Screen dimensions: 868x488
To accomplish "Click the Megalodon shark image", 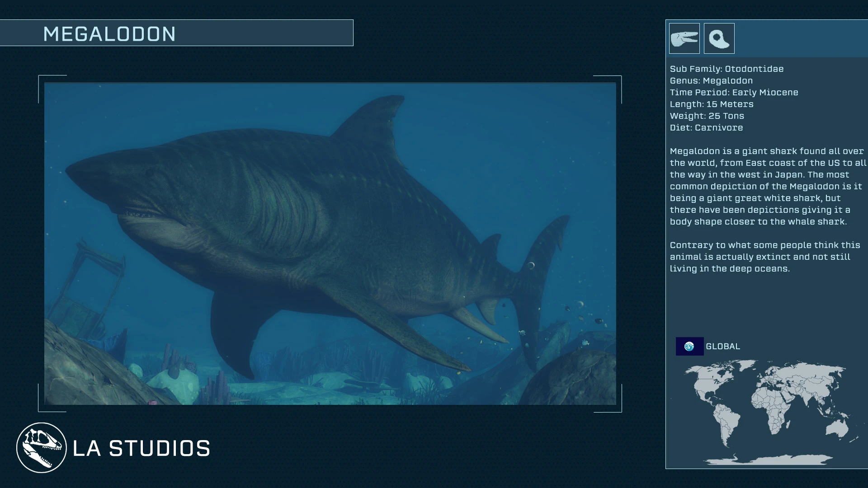I will [330, 244].
